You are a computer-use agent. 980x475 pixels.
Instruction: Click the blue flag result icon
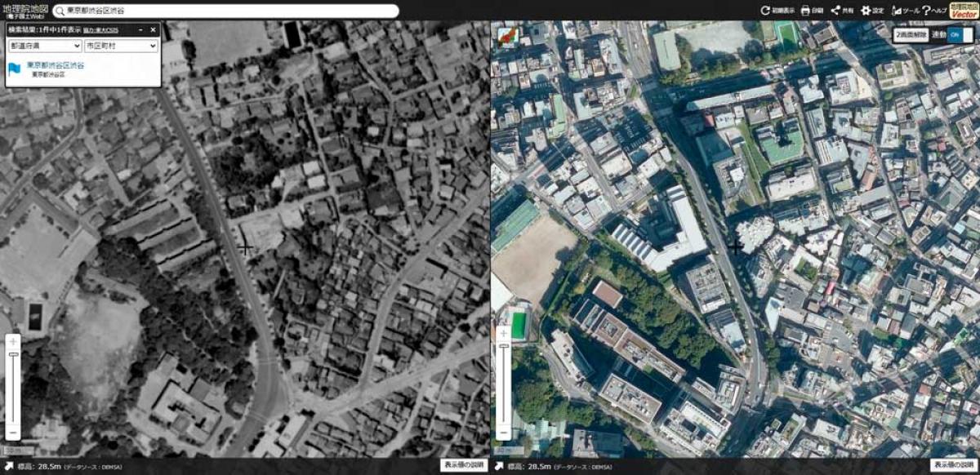coord(16,69)
